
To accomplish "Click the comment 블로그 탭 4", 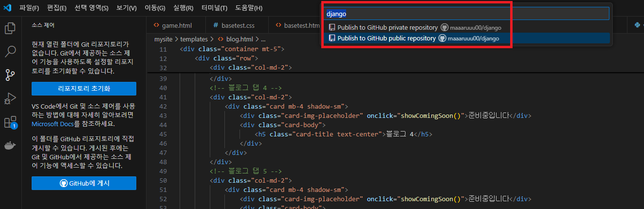I will 246,88.
